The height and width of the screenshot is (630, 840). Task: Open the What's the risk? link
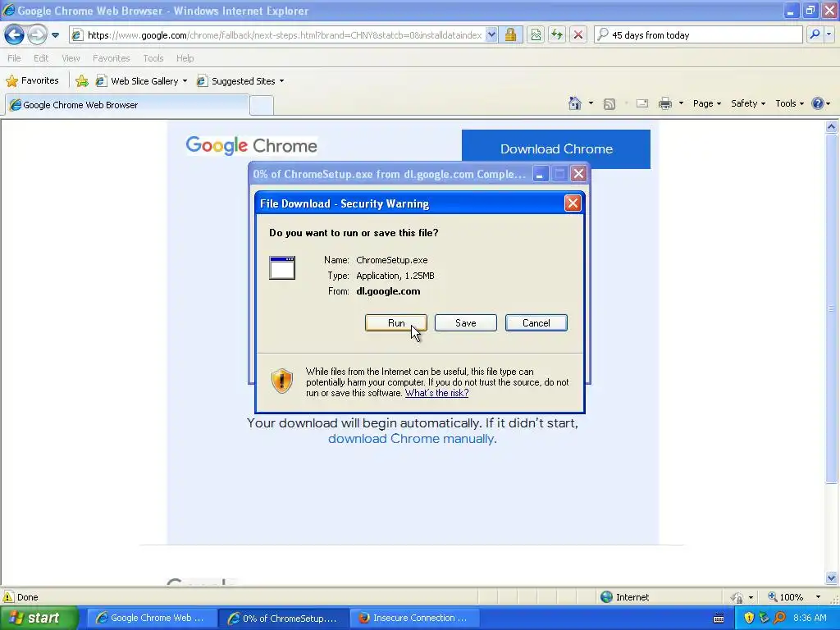click(x=436, y=393)
